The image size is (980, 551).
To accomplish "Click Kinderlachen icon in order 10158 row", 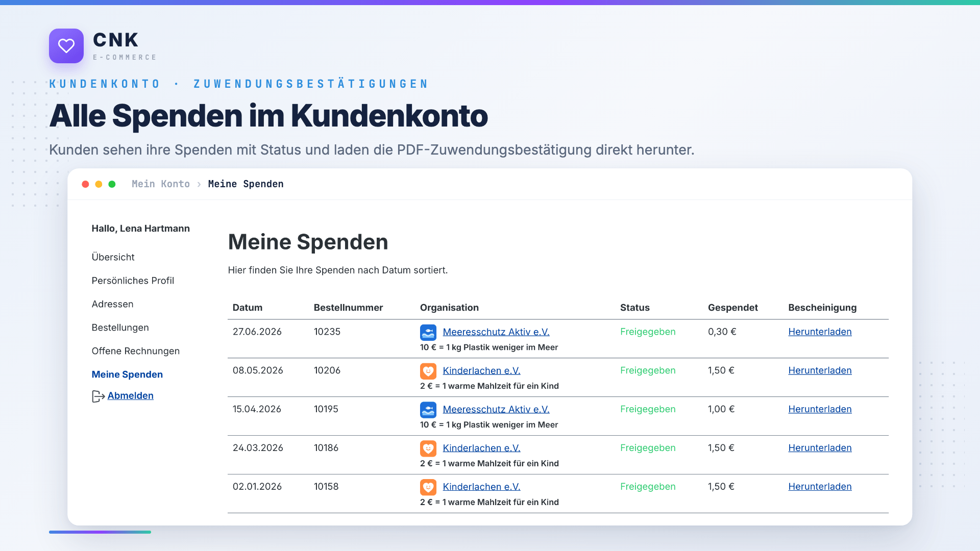I will point(428,487).
